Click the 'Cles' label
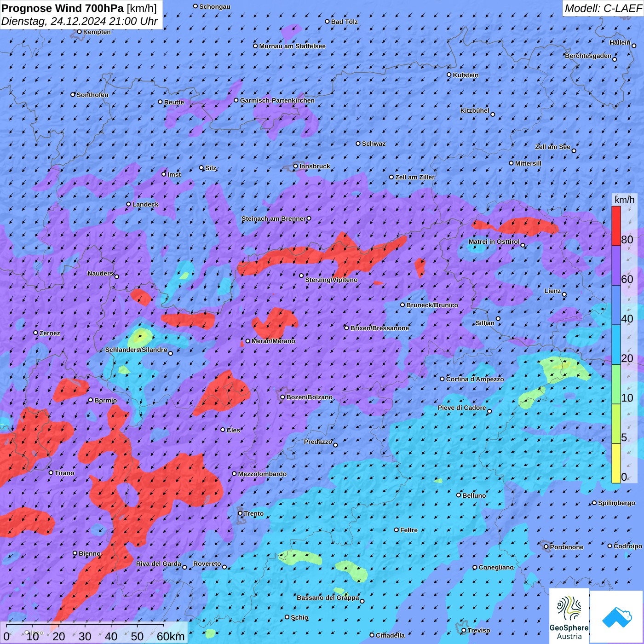This screenshot has height=644, width=644. (x=233, y=430)
